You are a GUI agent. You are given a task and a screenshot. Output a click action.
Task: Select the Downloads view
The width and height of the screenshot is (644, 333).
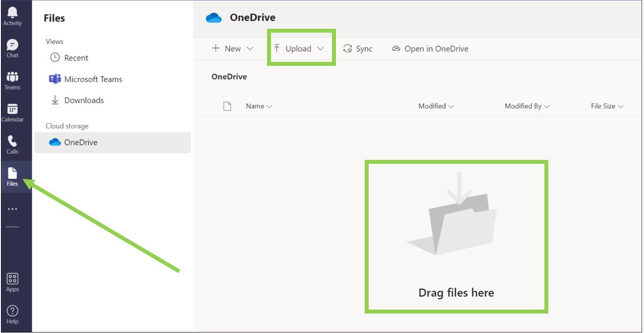coord(83,100)
